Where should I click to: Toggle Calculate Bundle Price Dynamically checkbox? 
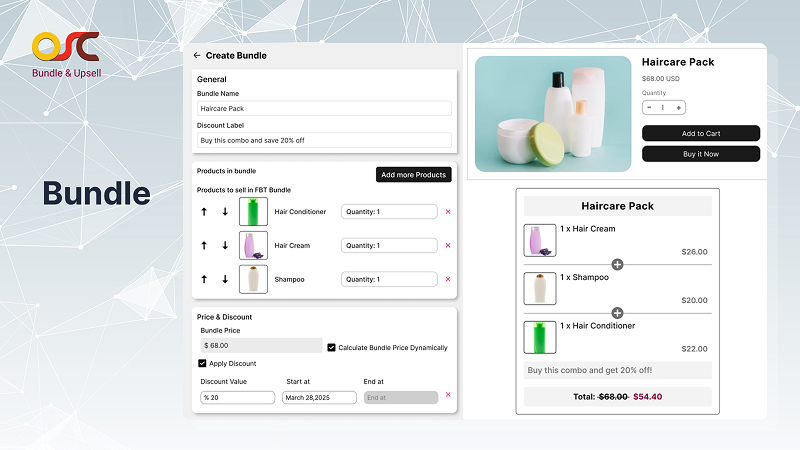click(331, 347)
